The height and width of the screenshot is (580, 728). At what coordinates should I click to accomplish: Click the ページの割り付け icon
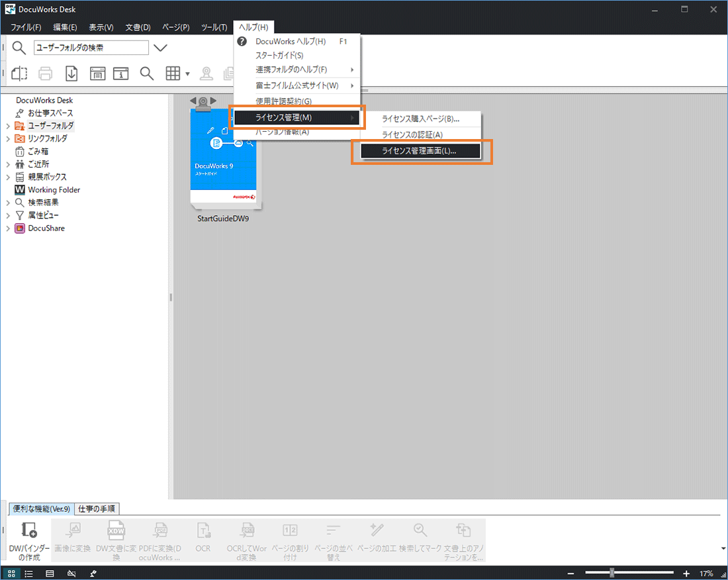pos(290,530)
